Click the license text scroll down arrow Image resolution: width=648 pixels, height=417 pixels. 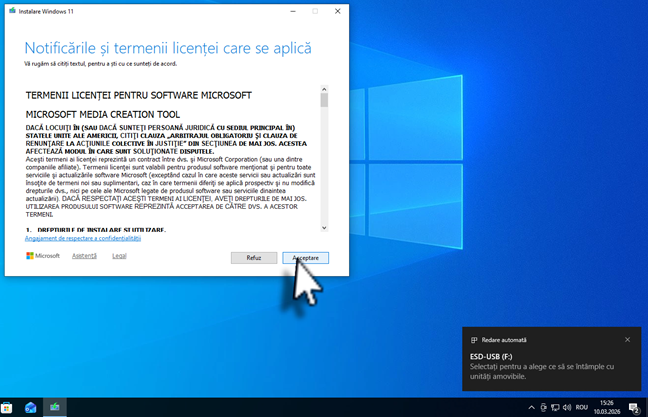click(x=324, y=228)
